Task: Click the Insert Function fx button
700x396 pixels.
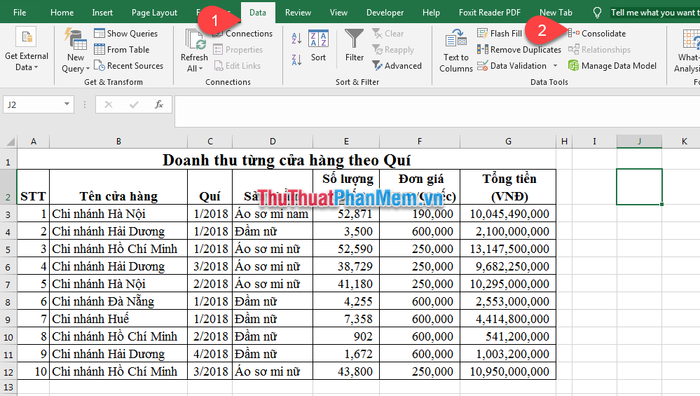Action: [x=158, y=104]
